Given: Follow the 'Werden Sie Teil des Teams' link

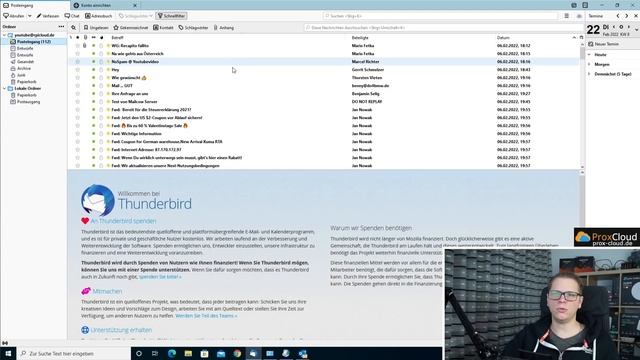Looking at the screenshot, I should pos(206,316).
